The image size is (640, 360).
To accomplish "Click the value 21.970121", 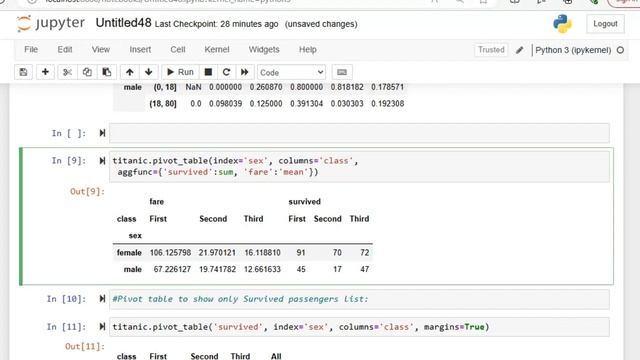I will [217, 253].
